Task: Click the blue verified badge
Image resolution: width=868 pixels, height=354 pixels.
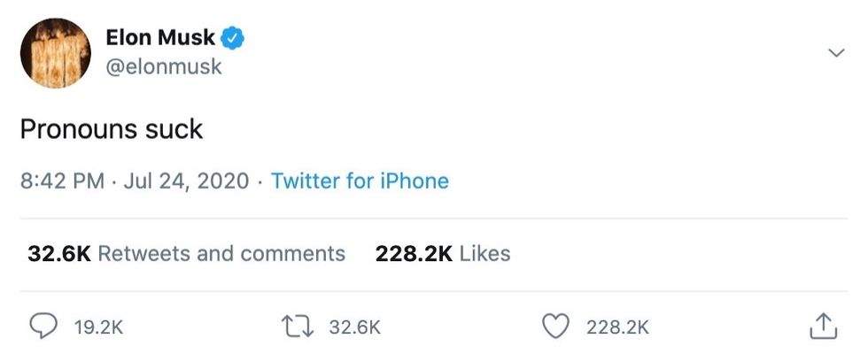Action: [234, 38]
